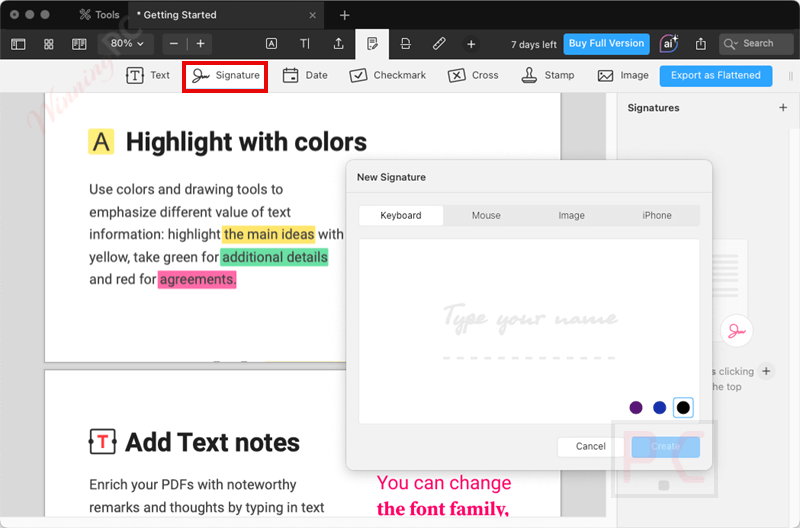Open the 80% zoom level dropdown
800x528 pixels.
(x=126, y=44)
